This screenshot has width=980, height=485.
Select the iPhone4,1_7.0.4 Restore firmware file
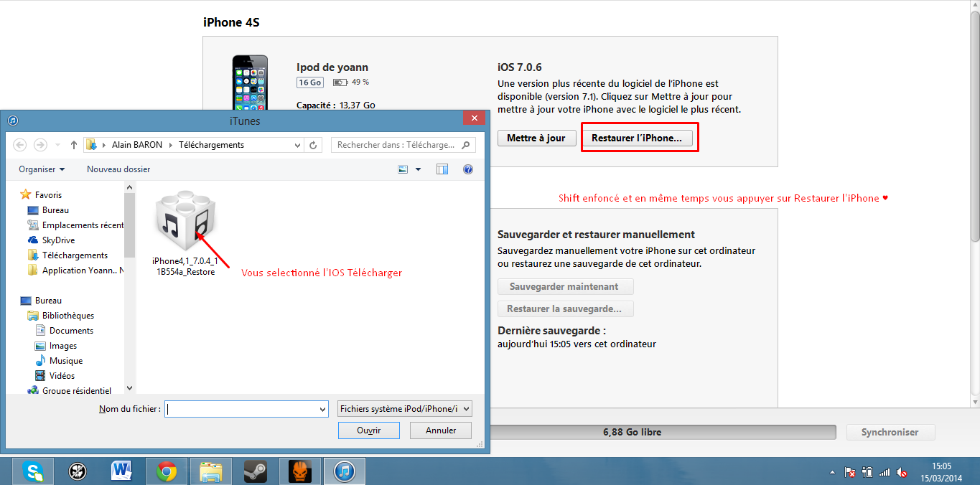point(185,233)
